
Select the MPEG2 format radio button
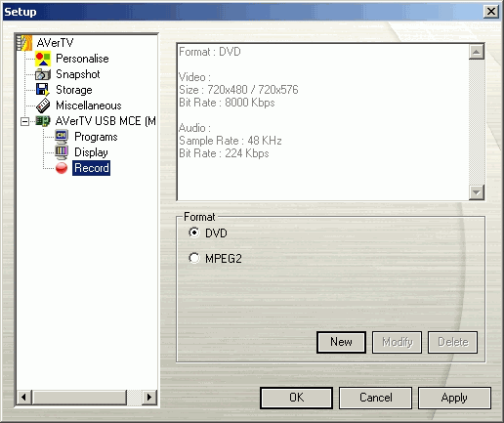click(x=194, y=258)
